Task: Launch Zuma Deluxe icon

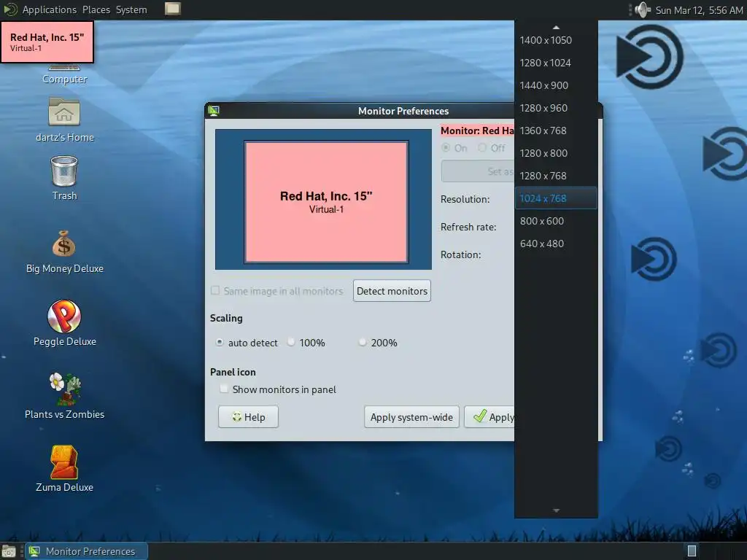Action: [x=64, y=462]
